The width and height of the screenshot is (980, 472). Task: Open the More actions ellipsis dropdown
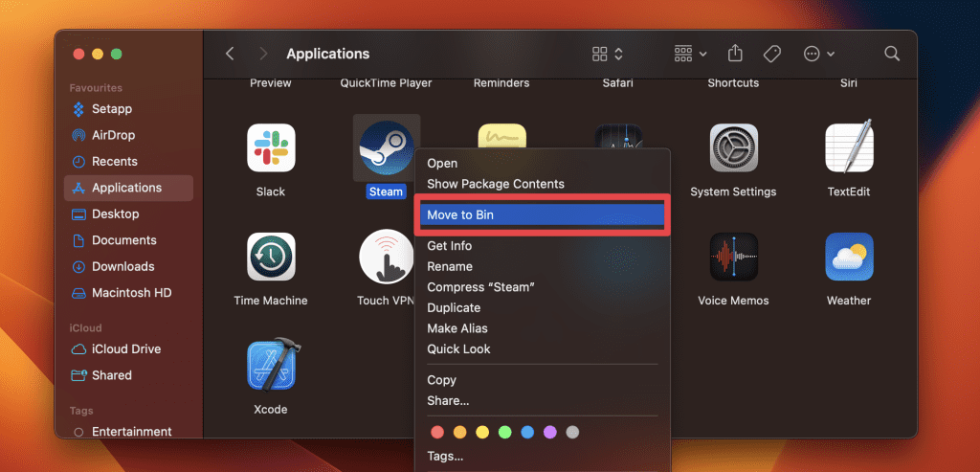[x=820, y=54]
